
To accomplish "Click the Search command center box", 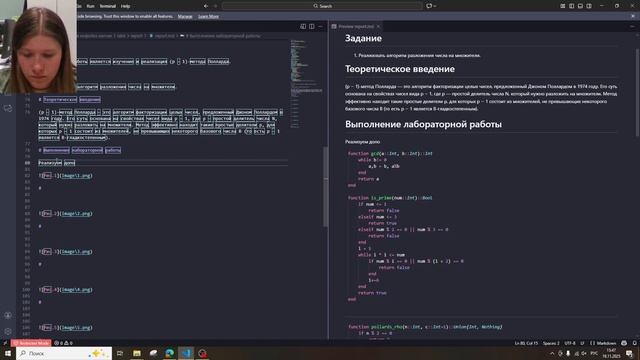I will click(322, 6).
